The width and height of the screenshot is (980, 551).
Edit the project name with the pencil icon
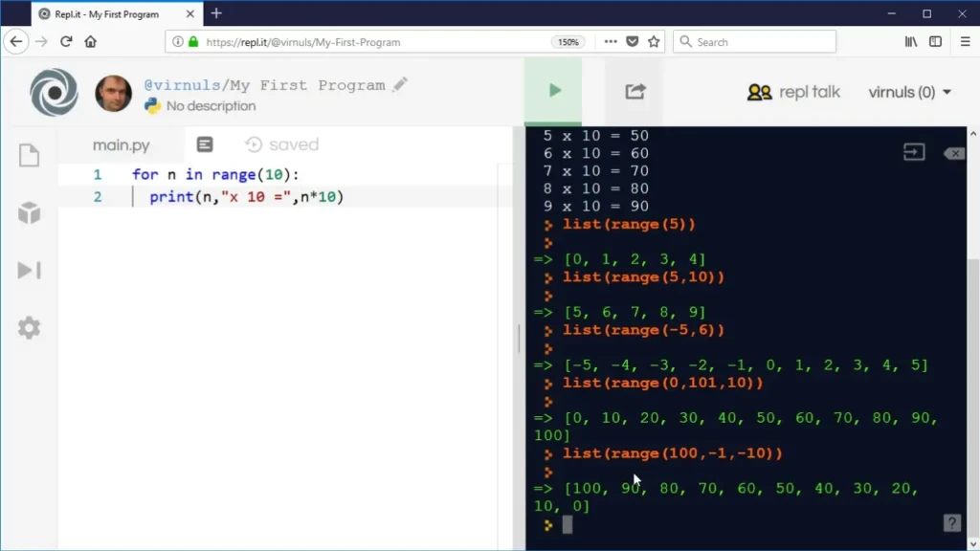[400, 84]
